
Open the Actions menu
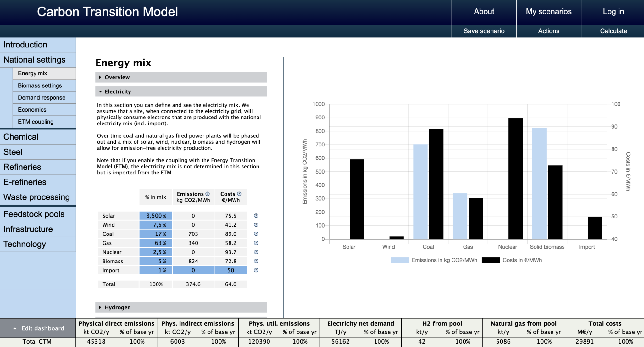[548, 31]
